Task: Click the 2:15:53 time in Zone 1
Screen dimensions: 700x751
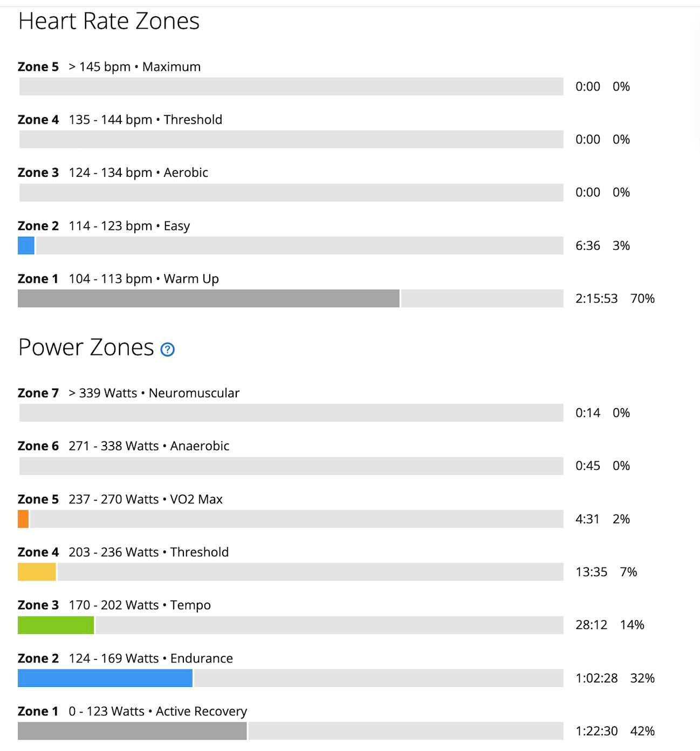Action: point(596,299)
